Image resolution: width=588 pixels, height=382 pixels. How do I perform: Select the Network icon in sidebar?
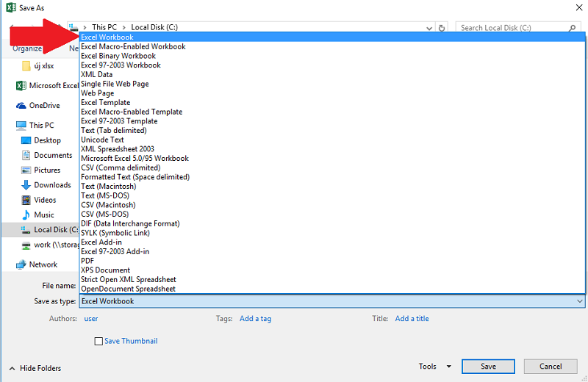(21, 264)
